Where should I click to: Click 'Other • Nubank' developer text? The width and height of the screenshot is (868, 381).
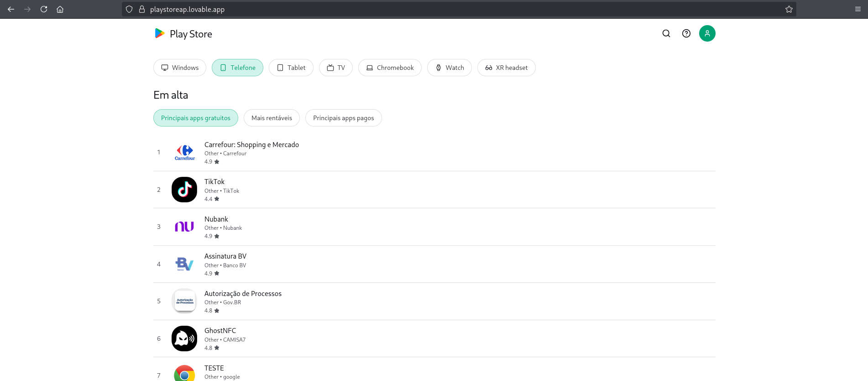coord(223,228)
